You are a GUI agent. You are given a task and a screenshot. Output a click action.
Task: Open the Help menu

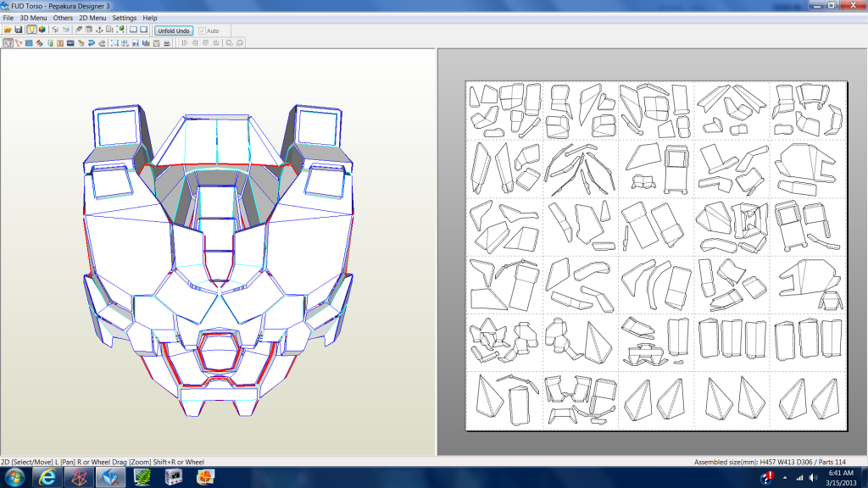pyautogui.click(x=150, y=18)
